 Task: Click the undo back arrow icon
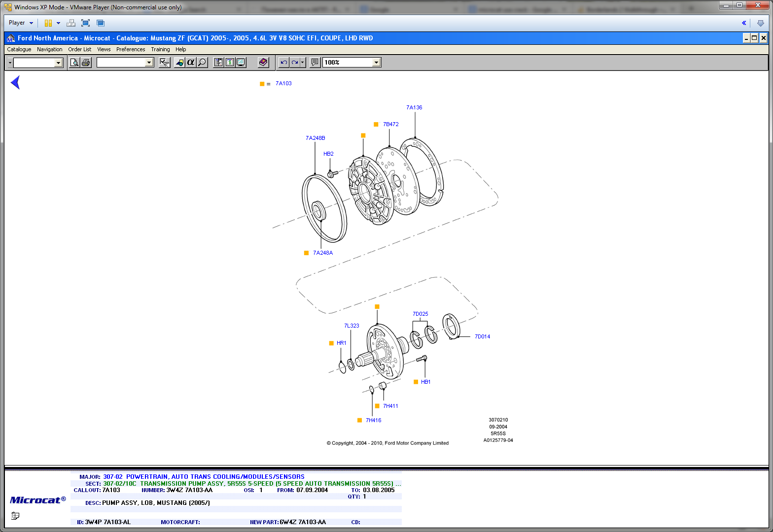pos(284,63)
